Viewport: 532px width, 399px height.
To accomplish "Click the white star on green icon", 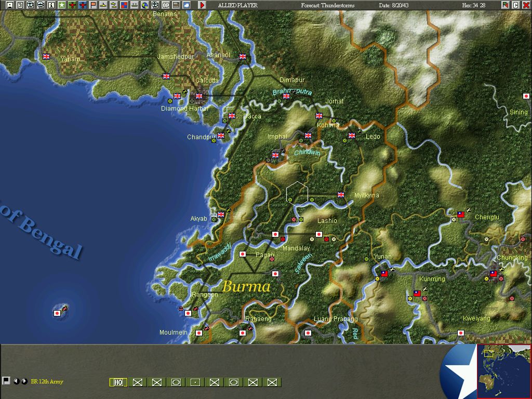I will pos(62,5).
